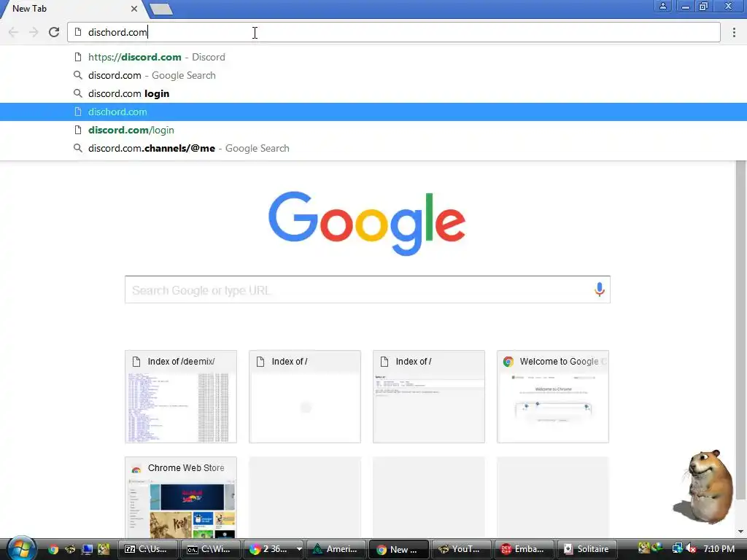Switch to the Solitaire taskbar window
Screen dimensions: 747x560
[587, 549]
